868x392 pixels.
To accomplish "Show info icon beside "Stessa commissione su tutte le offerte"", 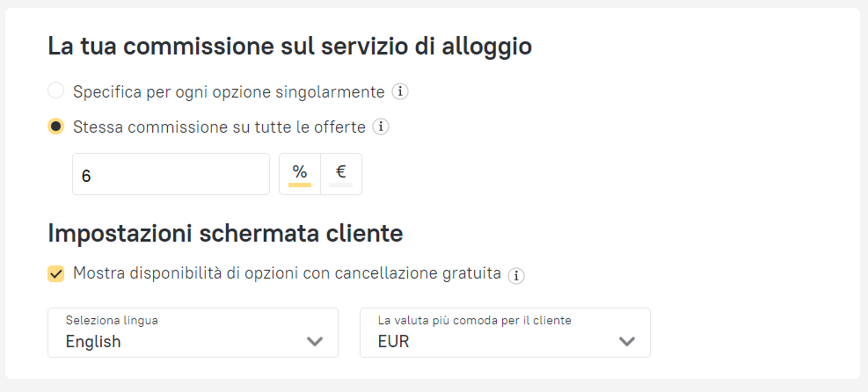I will [x=381, y=127].
